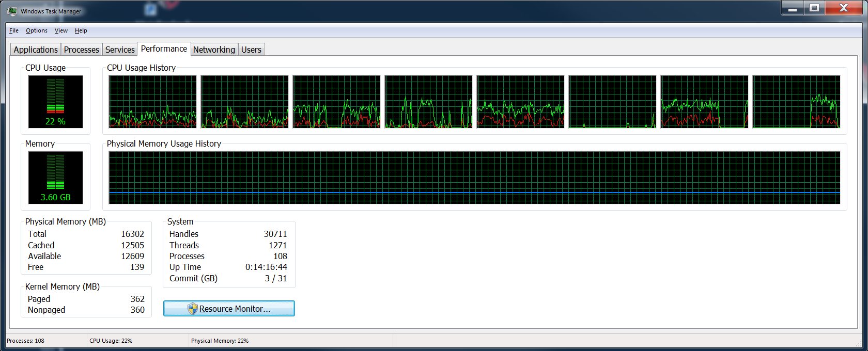Click the 'Handles' label in System group
868x351 pixels.
(x=184, y=234)
